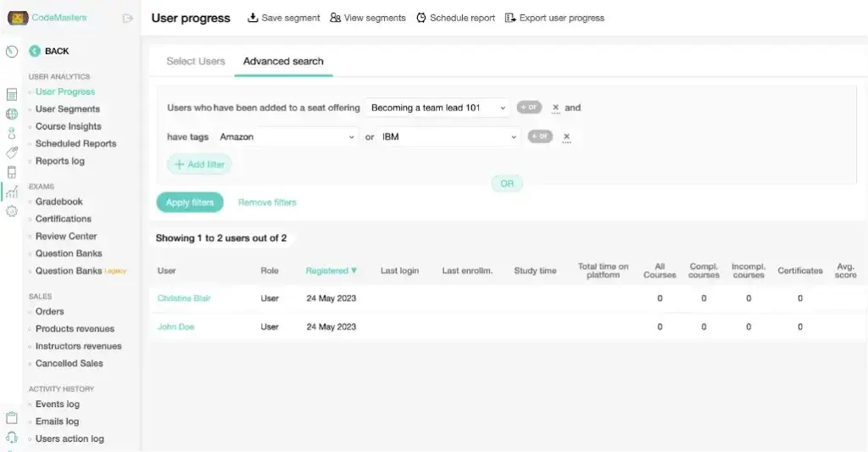
Task: Open the IBM tag dropdown
Action: click(x=449, y=137)
